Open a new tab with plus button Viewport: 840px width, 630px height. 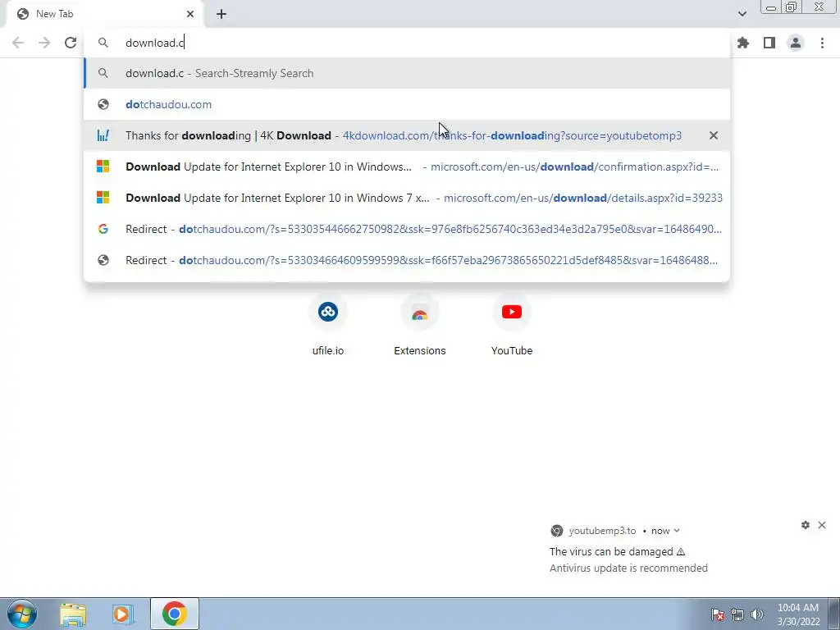221,14
